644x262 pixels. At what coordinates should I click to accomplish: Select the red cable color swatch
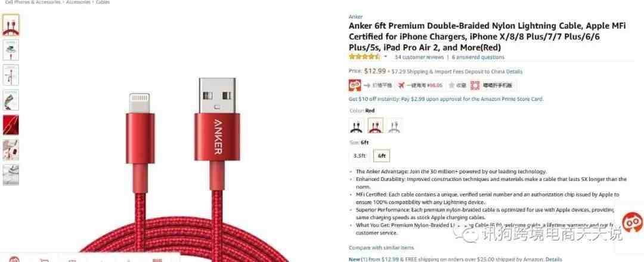376,125
